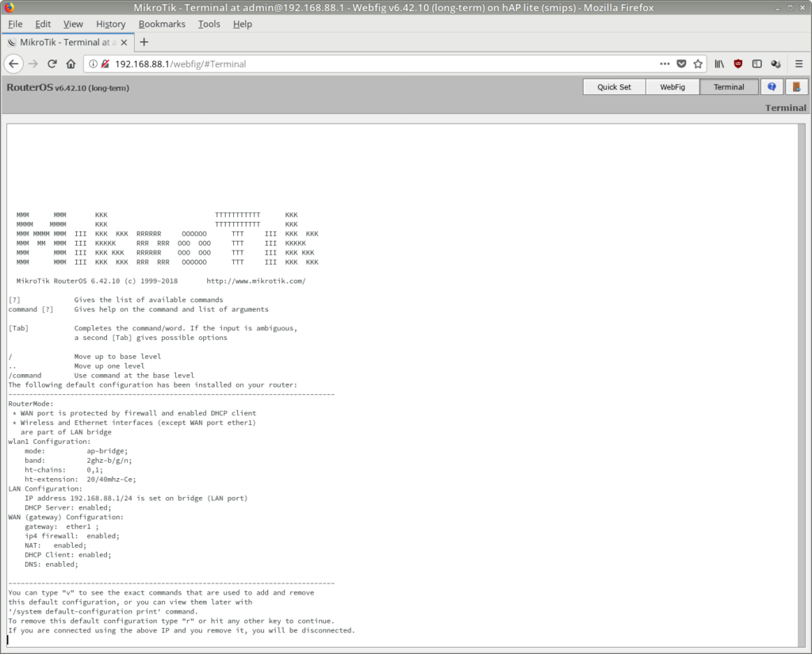Click the 'IP address 192.168.88.1/24' line
This screenshot has height=654, width=812.
tap(136, 498)
